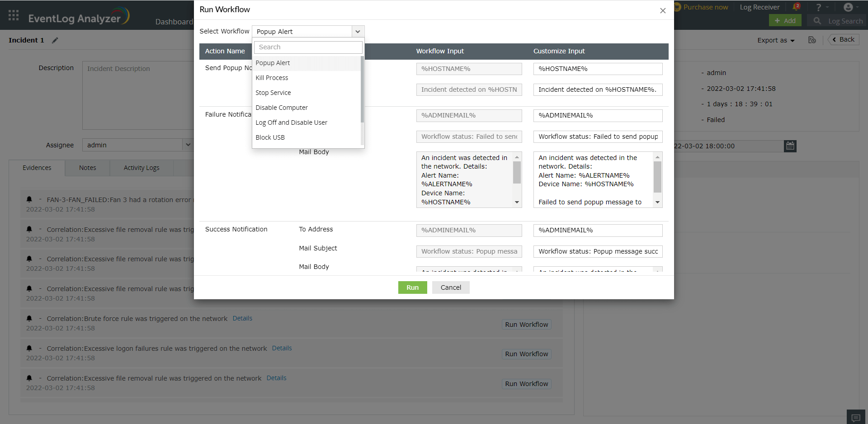Click the chat feedback icon bottom-right
Image resolution: width=868 pixels, height=424 pixels.
coord(855,417)
